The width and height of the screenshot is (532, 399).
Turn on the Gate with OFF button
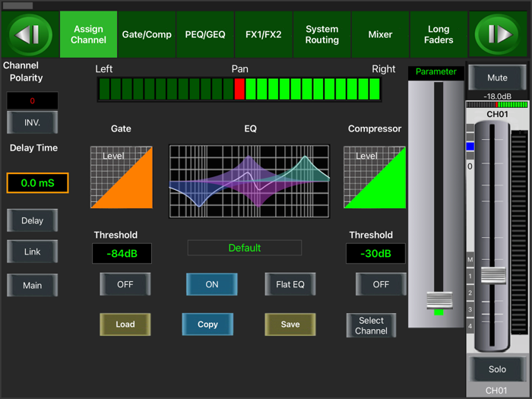[x=125, y=284]
